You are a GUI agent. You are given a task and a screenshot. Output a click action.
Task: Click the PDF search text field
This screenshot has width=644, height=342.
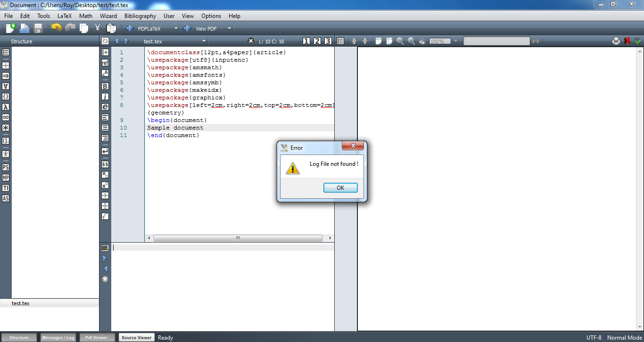pyautogui.click(x=496, y=41)
